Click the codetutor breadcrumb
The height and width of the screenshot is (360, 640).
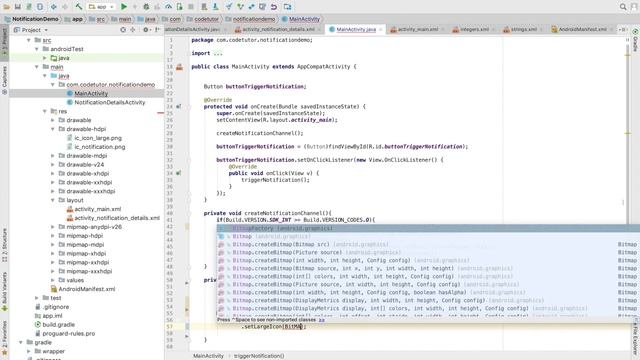click(x=203, y=19)
